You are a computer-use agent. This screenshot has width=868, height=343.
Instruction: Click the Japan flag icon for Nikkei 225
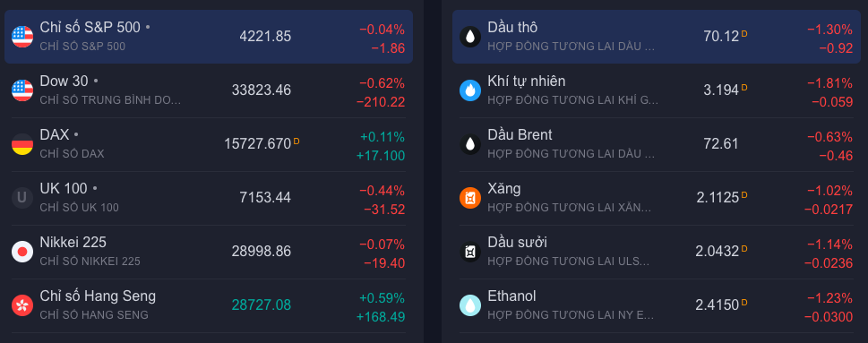point(22,252)
